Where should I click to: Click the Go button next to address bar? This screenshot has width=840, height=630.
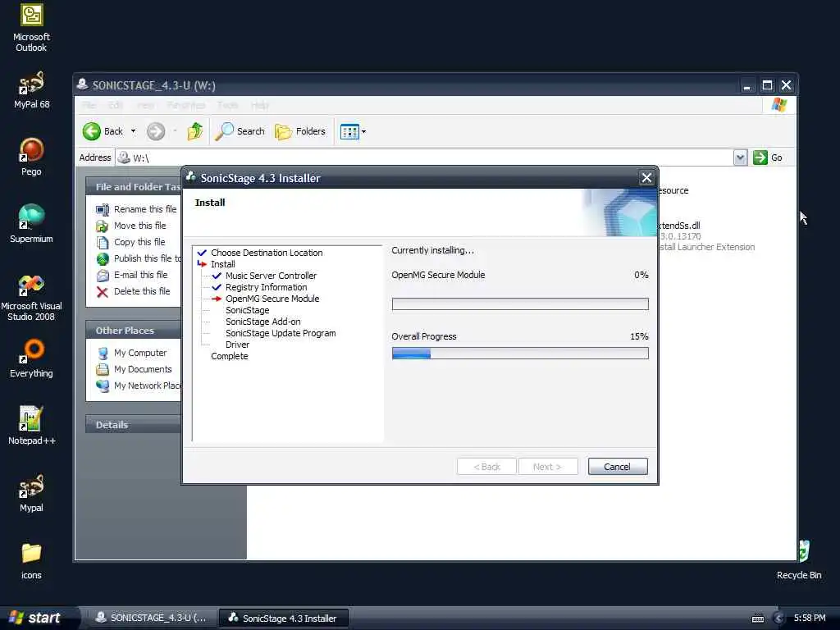tap(767, 157)
